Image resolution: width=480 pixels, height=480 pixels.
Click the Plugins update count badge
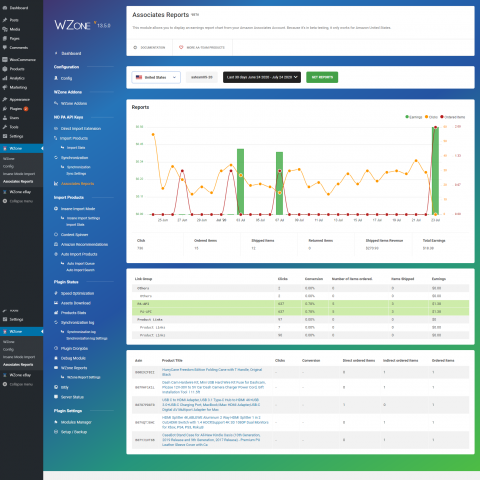pos(26,109)
